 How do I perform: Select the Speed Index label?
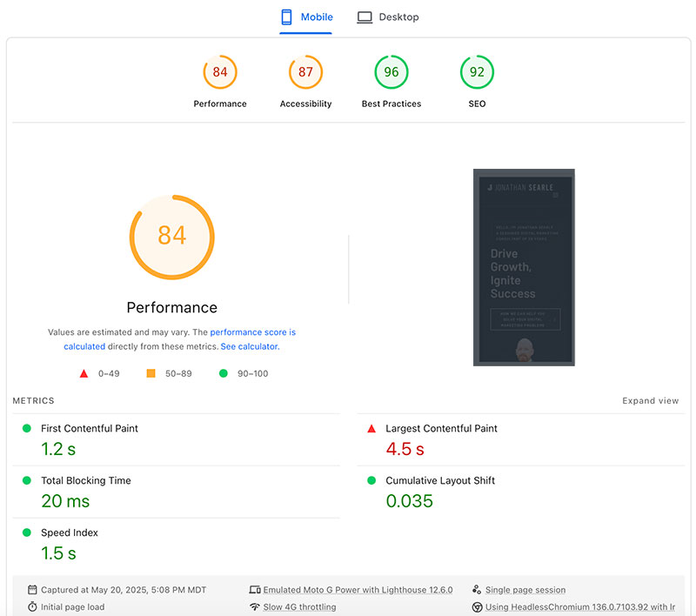point(70,532)
